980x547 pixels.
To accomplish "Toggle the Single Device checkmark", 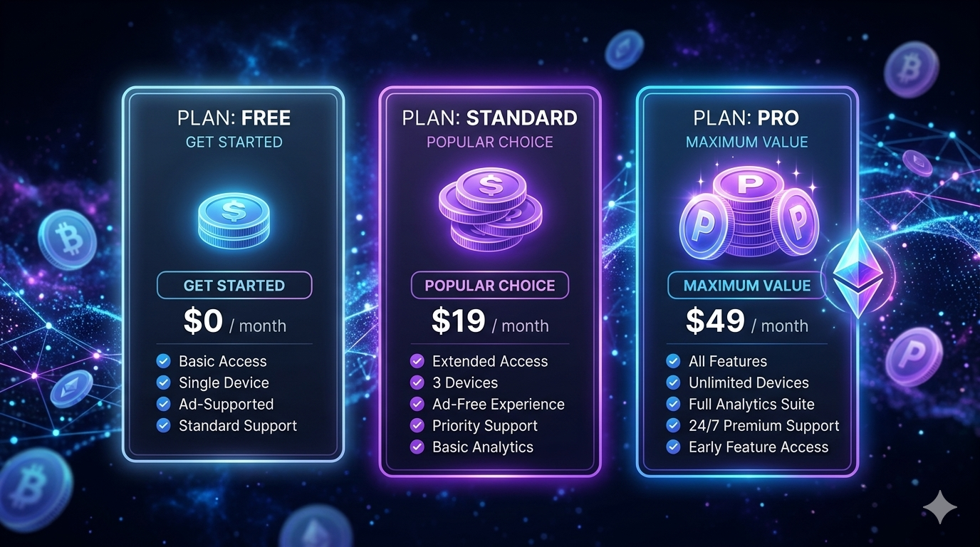I will (x=164, y=382).
